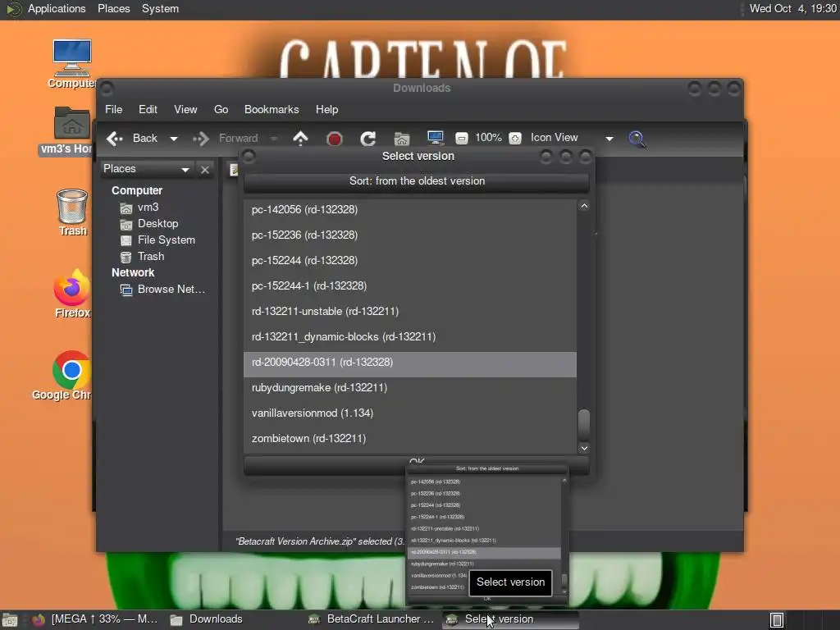Open the System panel menu
The image size is (840, 630).
tap(160, 8)
